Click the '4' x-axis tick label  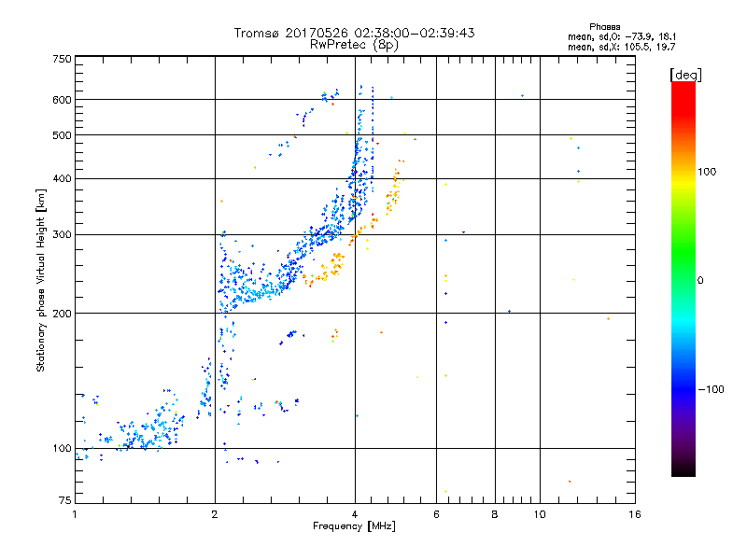pos(355,514)
